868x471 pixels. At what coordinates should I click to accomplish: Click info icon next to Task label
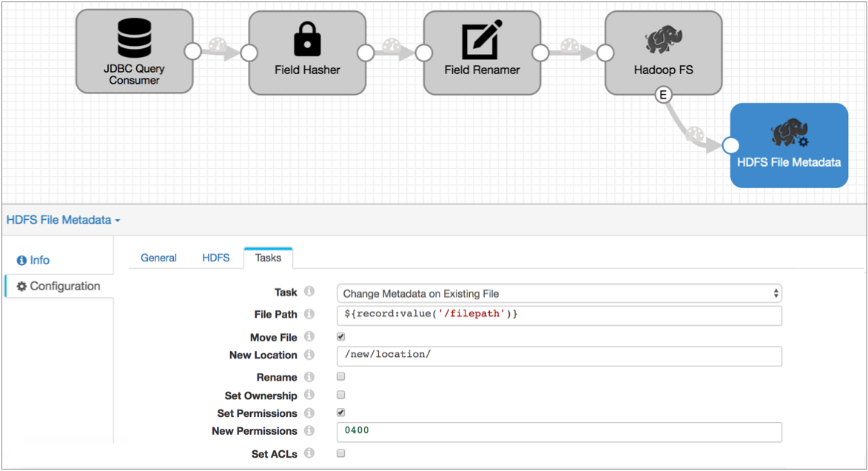coord(309,293)
